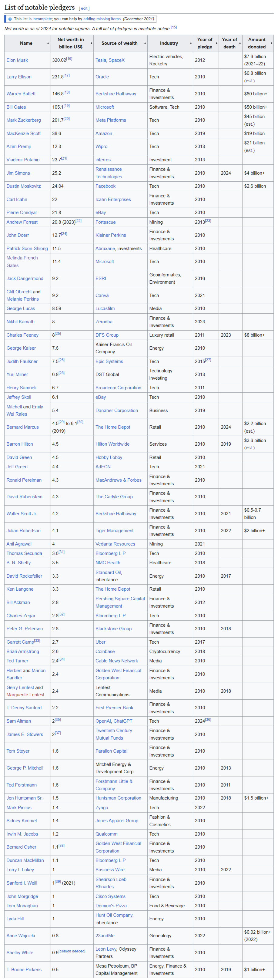This screenshot has width=278, height=980.
Task: Sort by Amount donated arrows
Action: (272, 43)
